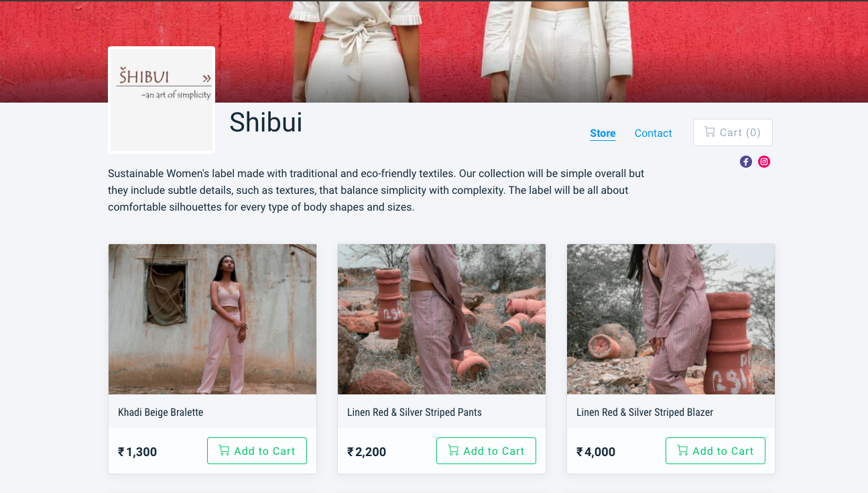868x493 pixels.
Task: Open the Cart (0) button
Action: (x=733, y=133)
